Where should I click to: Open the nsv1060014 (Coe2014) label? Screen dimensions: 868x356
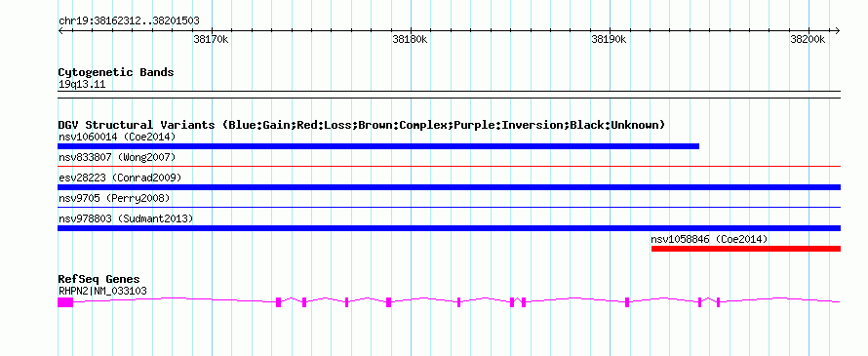(x=117, y=137)
